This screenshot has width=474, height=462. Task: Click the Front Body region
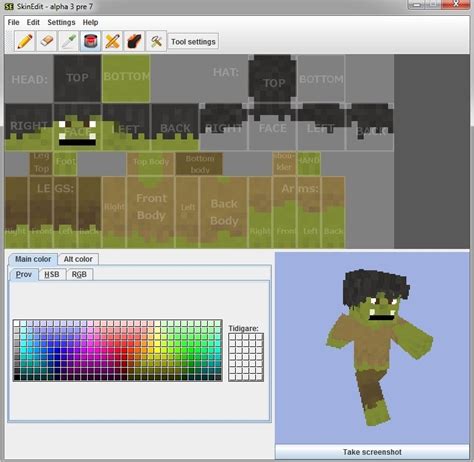[151, 212]
